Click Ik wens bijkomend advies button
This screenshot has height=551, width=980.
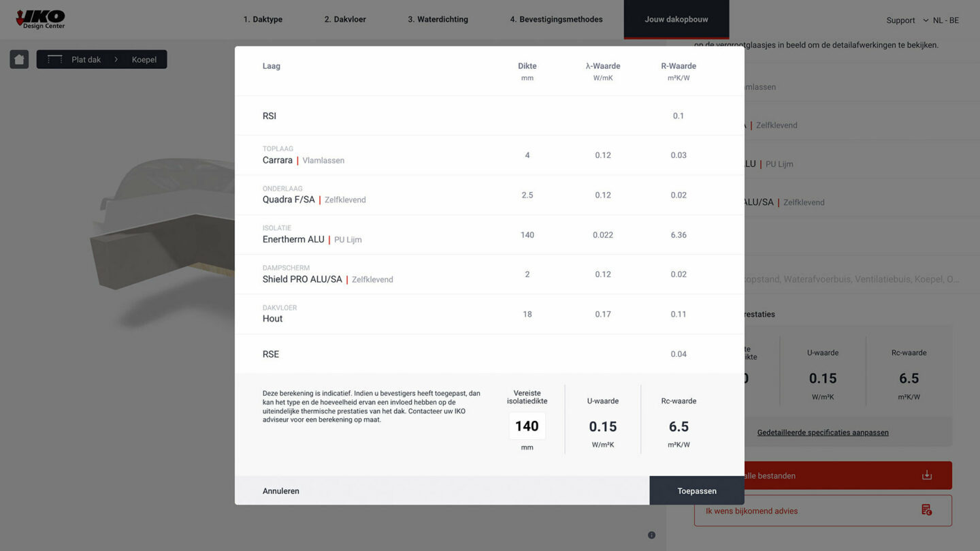tap(823, 511)
